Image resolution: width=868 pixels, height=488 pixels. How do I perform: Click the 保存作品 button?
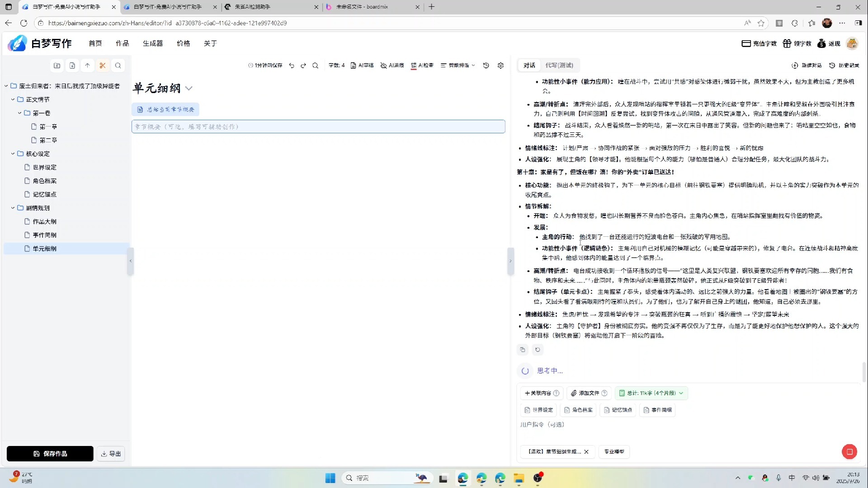coord(50,454)
